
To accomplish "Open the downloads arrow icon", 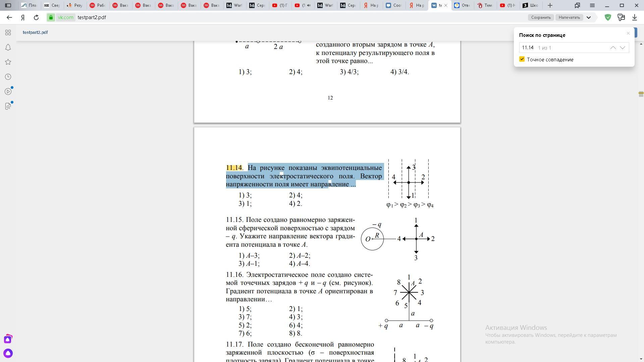I will [x=635, y=17].
